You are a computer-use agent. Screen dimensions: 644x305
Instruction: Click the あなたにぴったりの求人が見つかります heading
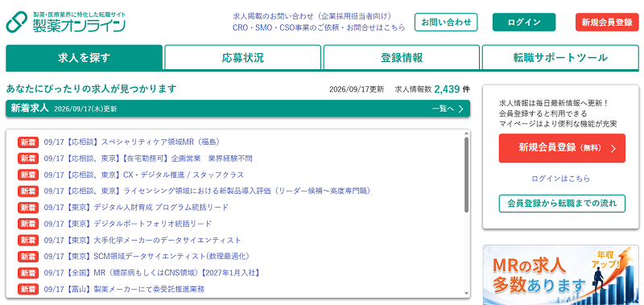91,89
